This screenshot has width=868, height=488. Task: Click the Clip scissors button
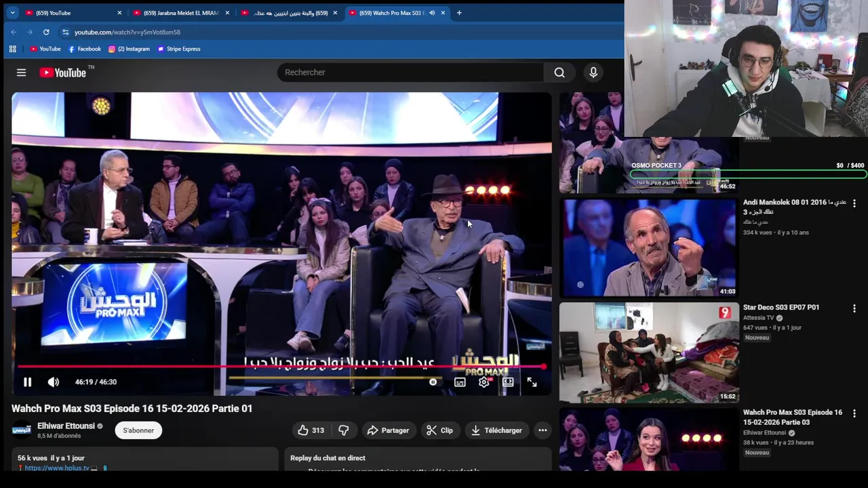pyautogui.click(x=439, y=430)
